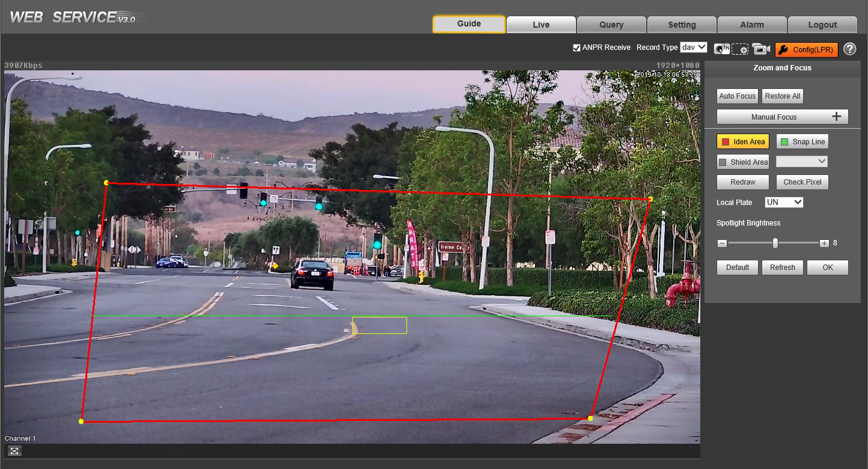The width and height of the screenshot is (868, 469).
Task: Select the Snap Line drawing mode
Action: tap(802, 142)
